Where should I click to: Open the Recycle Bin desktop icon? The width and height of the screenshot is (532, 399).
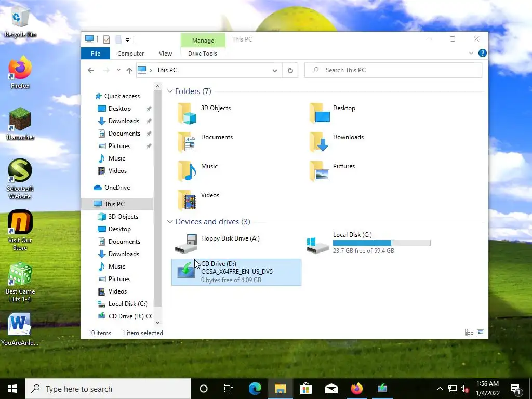[20, 22]
